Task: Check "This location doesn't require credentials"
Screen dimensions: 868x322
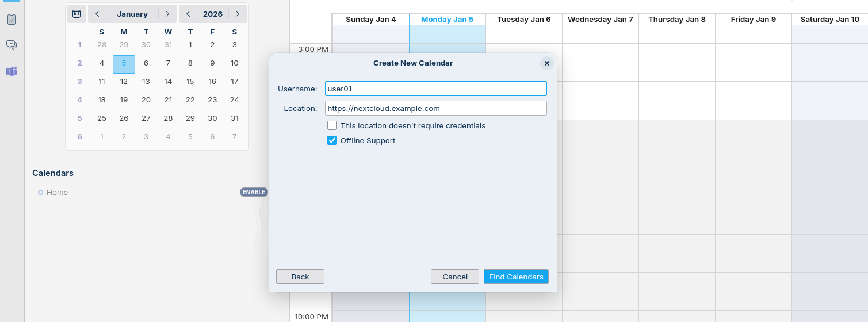Action: [x=332, y=125]
